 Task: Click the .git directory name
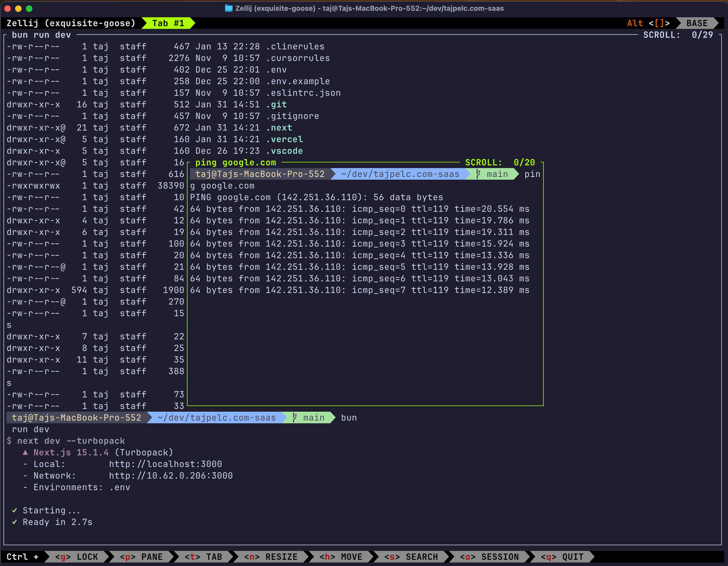pyautogui.click(x=276, y=104)
